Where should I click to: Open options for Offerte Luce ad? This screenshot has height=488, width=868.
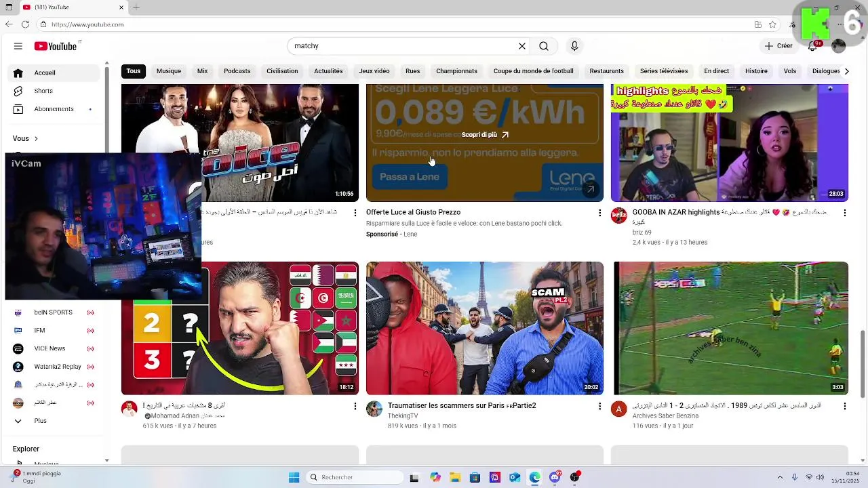pos(599,213)
